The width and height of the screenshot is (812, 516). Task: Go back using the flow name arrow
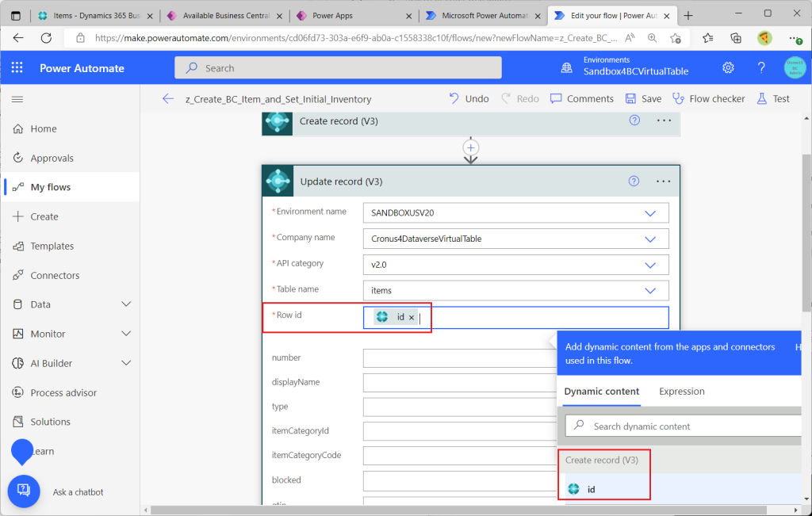[x=167, y=99]
